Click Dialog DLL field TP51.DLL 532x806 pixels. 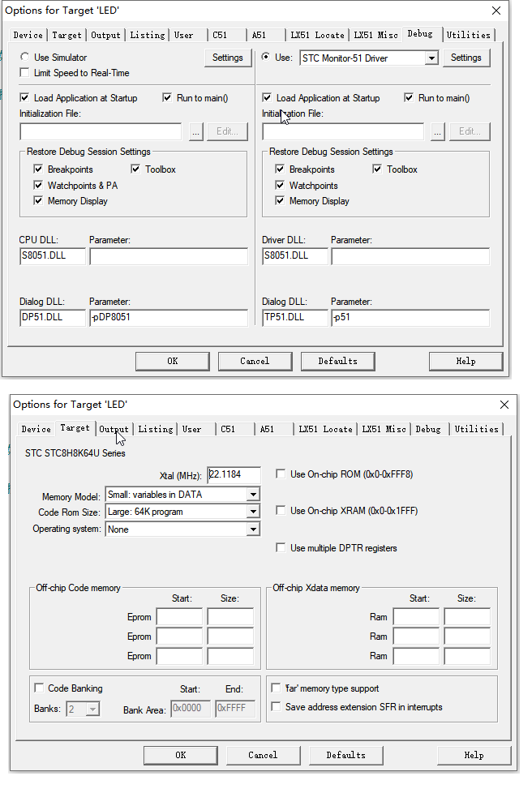point(295,318)
